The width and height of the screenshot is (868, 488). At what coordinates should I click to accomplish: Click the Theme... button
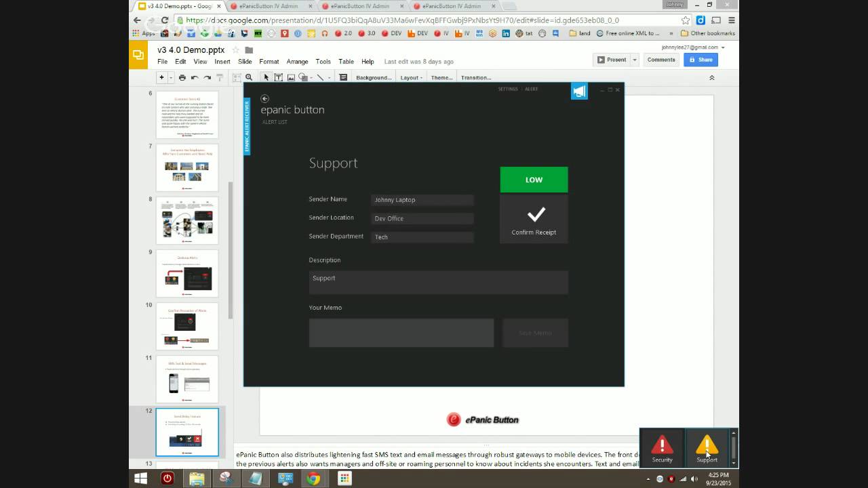coord(441,77)
